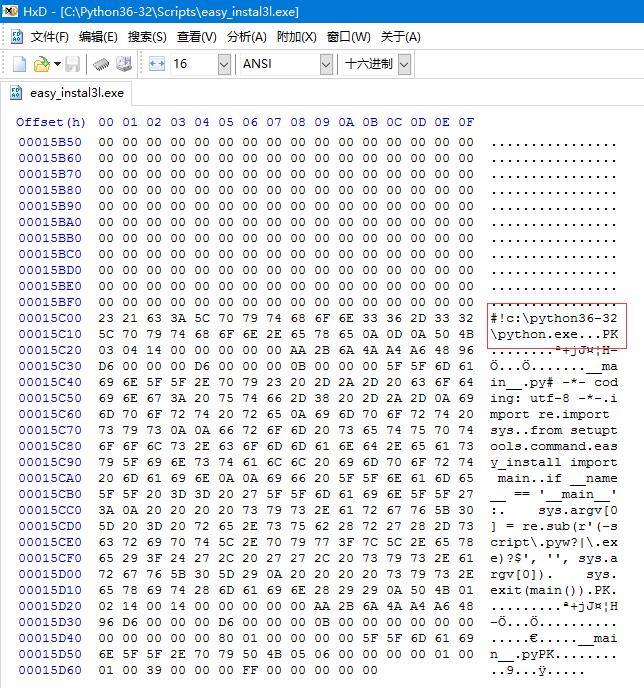
Task: Select the easy_instal3l.exe document tab
Action: pyautogui.click(x=68, y=93)
